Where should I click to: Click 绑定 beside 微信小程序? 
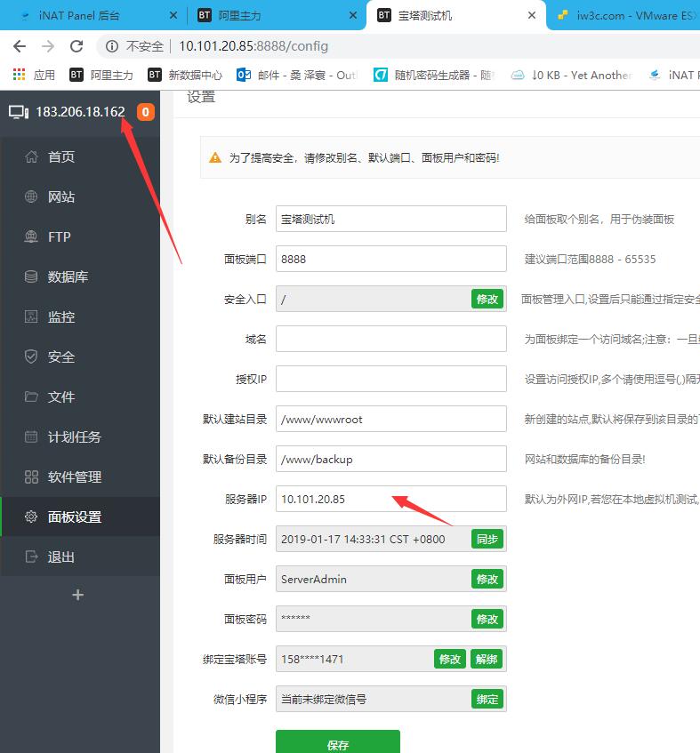coord(487,699)
